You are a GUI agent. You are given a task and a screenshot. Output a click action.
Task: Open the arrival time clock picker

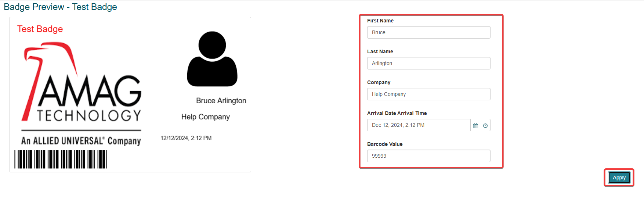point(485,125)
